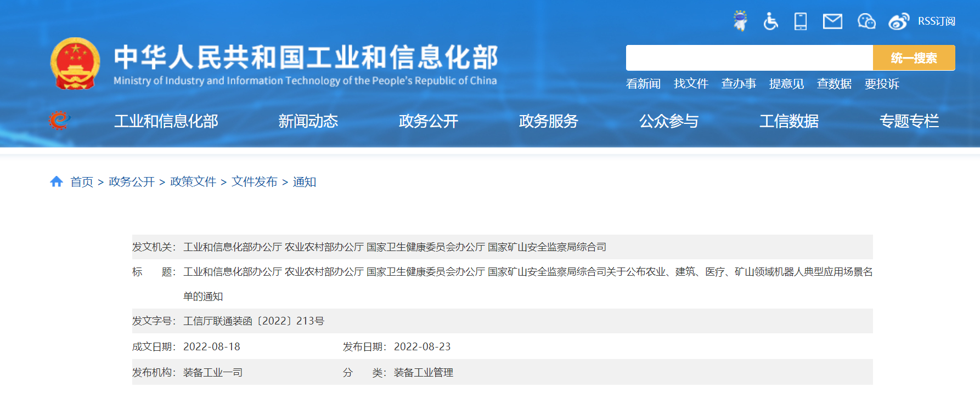The width and height of the screenshot is (980, 410).
Task: Click the 要投诉 quick link
Action: click(x=882, y=84)
